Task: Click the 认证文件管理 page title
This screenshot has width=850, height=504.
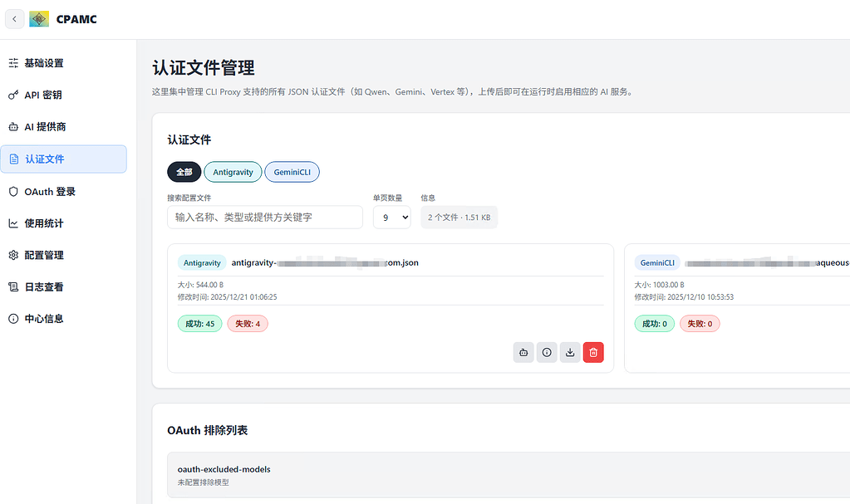Action: pos(204,68)
